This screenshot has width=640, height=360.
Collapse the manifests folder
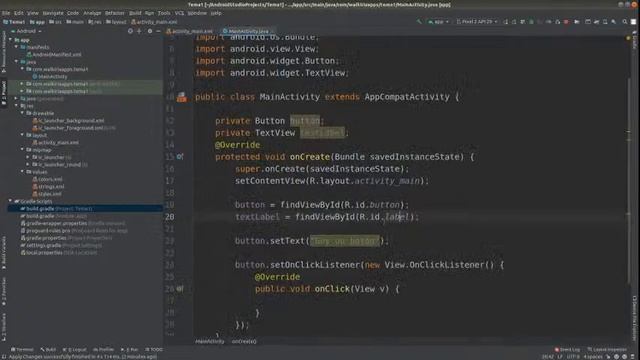click(x=16, y=47)
